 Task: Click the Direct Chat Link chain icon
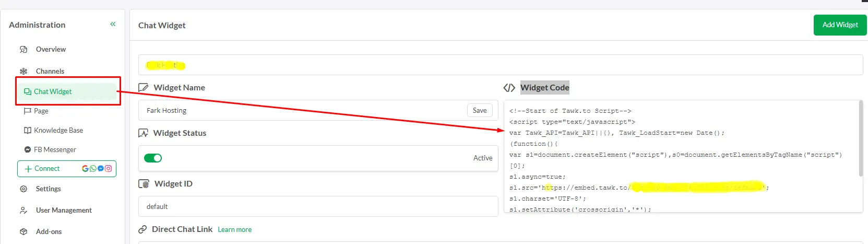click(x=142, y=229)
